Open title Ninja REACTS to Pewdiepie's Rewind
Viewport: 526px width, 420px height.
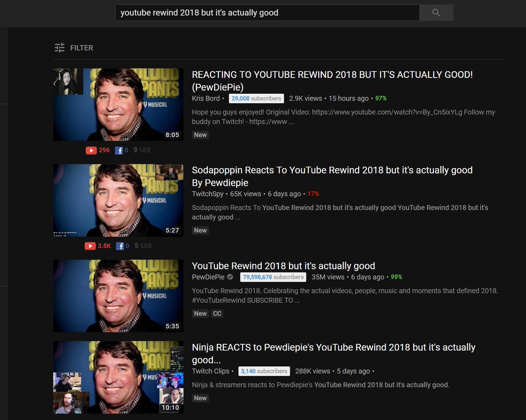(x=334, y=353)
